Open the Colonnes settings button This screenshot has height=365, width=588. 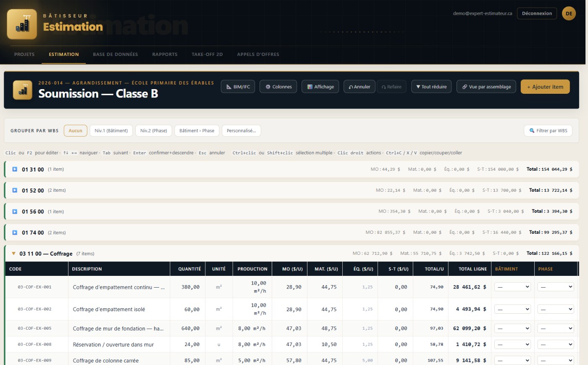pyautogui.click(x=278, y=87)
